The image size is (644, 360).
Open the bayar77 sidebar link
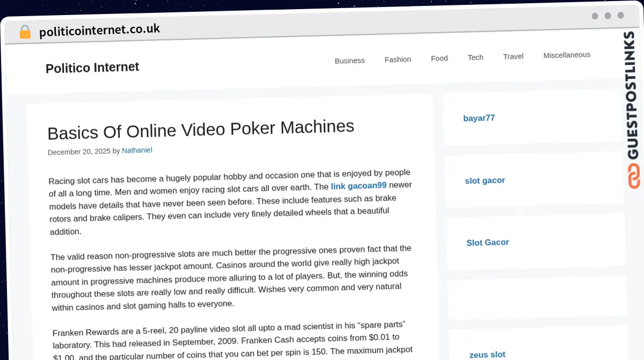pos(479,118)
